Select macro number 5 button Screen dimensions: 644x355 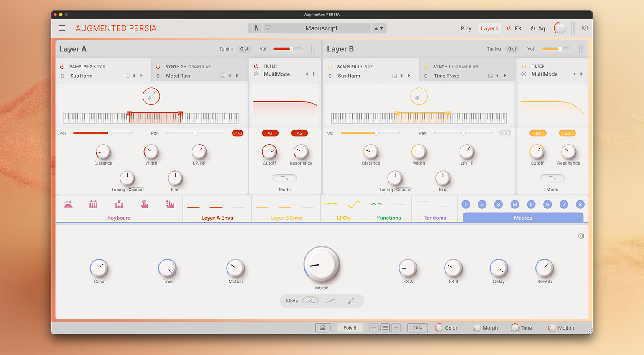531,205
